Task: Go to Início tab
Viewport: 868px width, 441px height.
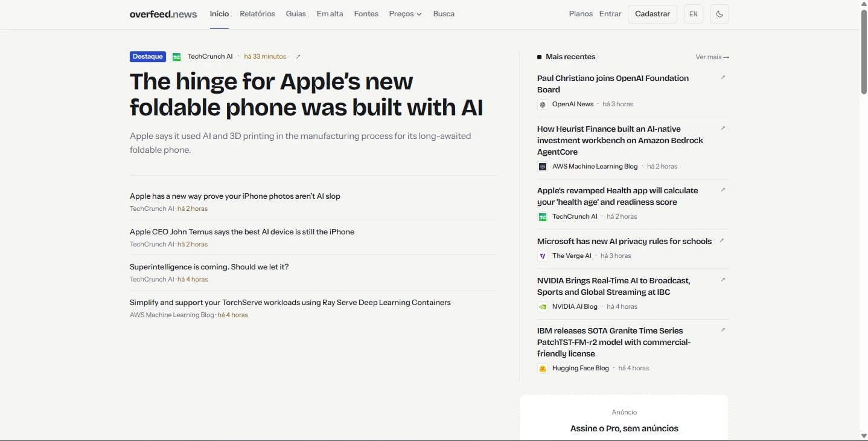Action: (219, 14)
